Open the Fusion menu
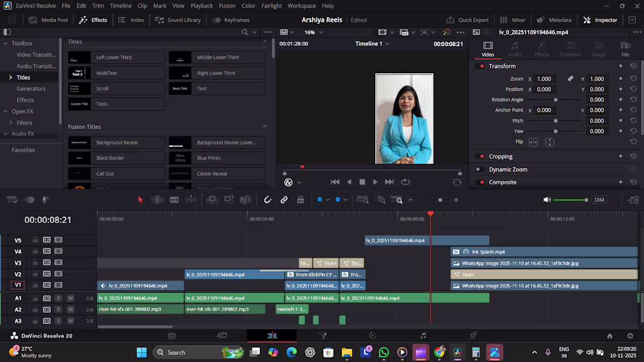 pos(227,6)
